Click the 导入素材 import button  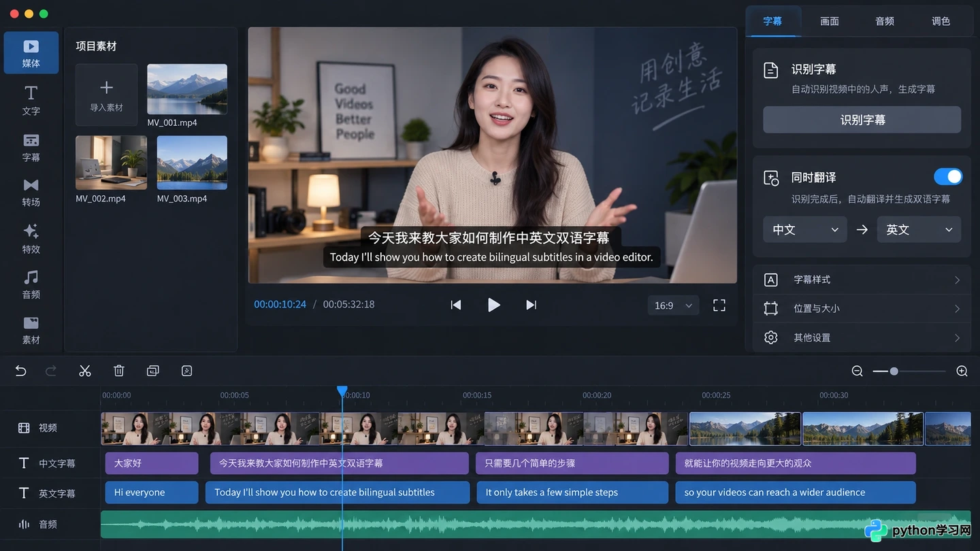(x=106, y=95)
